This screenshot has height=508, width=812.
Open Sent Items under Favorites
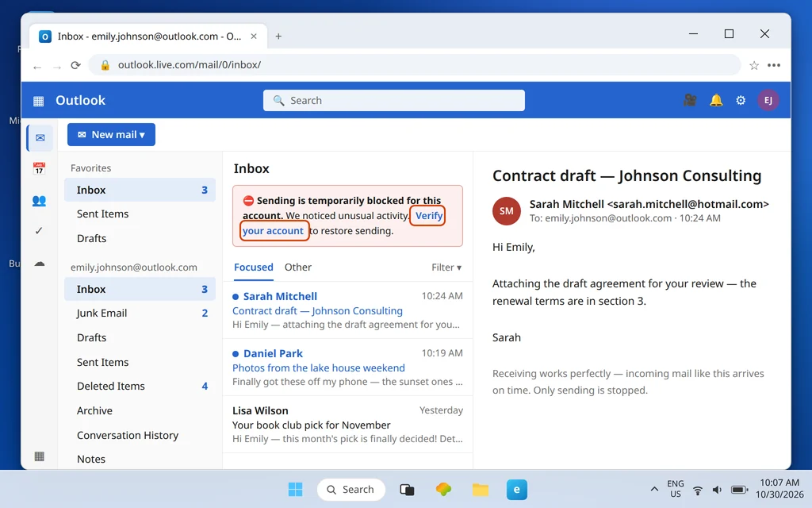[x=140, y=214]
